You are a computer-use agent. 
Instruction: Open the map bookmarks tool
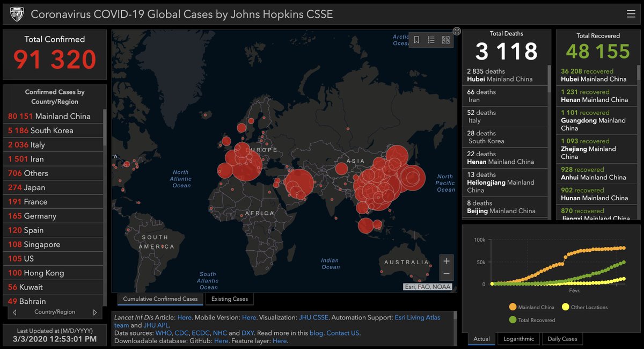[416, 40]
